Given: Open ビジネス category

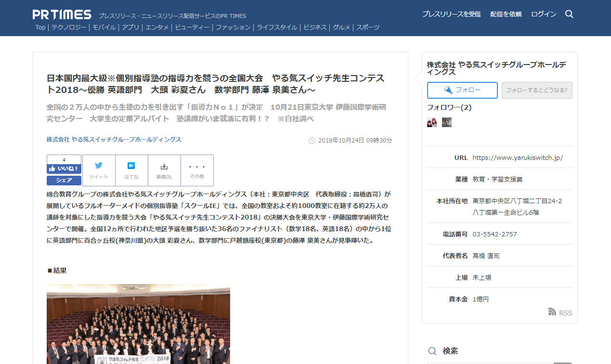Looking at the screenshot, I should [315, 27].
